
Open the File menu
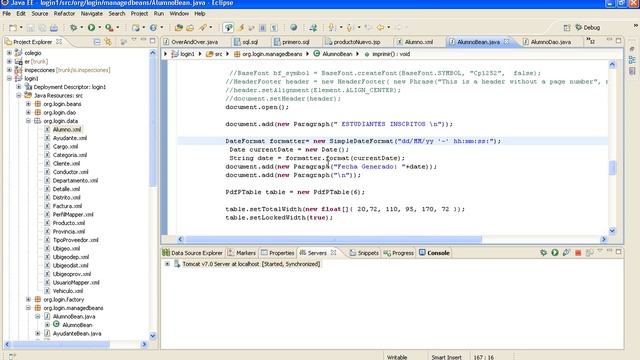click(x=7, y=13)
